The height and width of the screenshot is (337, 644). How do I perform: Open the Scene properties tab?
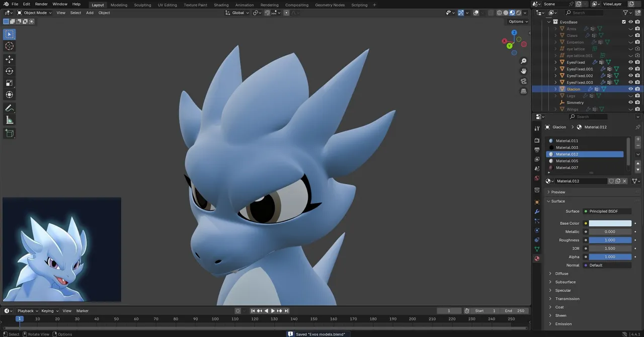[x=537, y=168]
